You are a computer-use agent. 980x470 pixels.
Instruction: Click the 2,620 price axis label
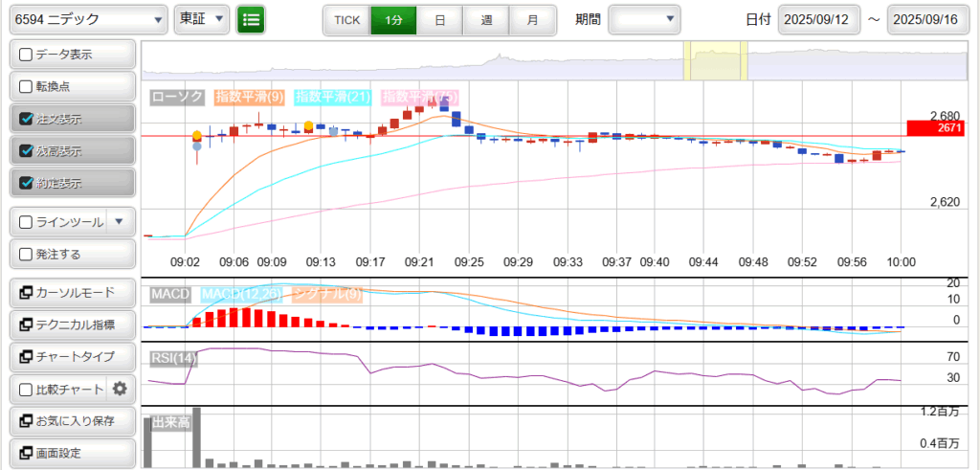click(944, 201)
